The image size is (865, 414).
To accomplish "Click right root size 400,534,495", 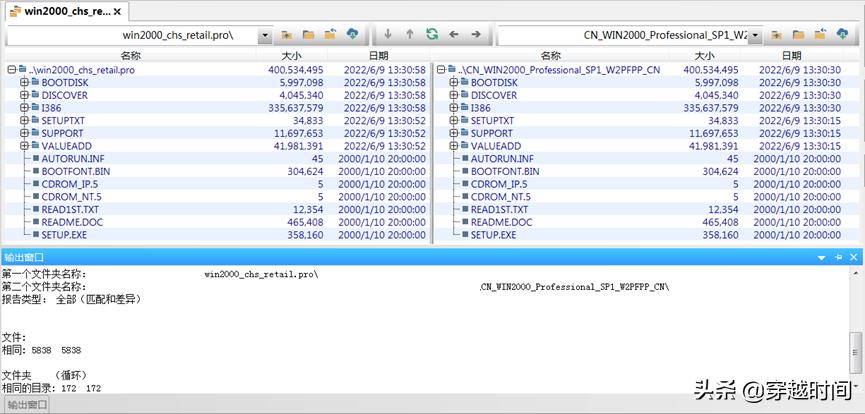I will tap(711, 70).
